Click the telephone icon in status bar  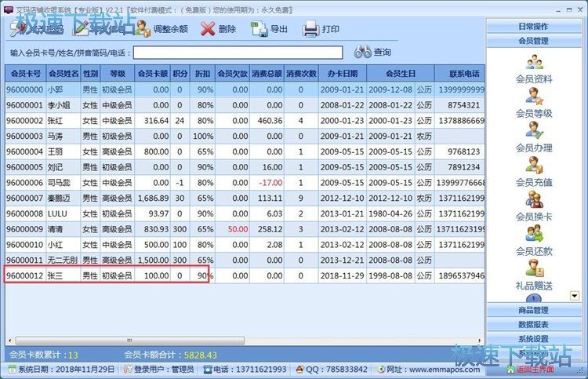tap(208, 370)
